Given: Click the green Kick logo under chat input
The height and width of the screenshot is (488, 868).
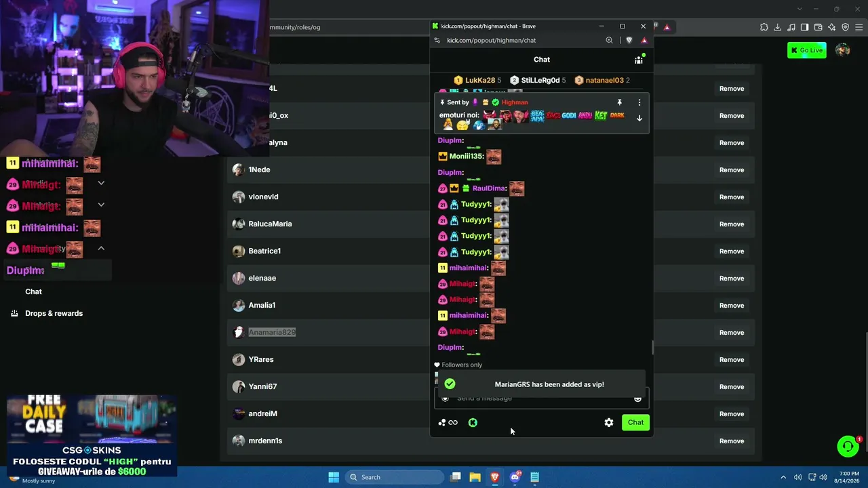Looking at the screenshot, I should pyautogui.click(x=473, y=423).
